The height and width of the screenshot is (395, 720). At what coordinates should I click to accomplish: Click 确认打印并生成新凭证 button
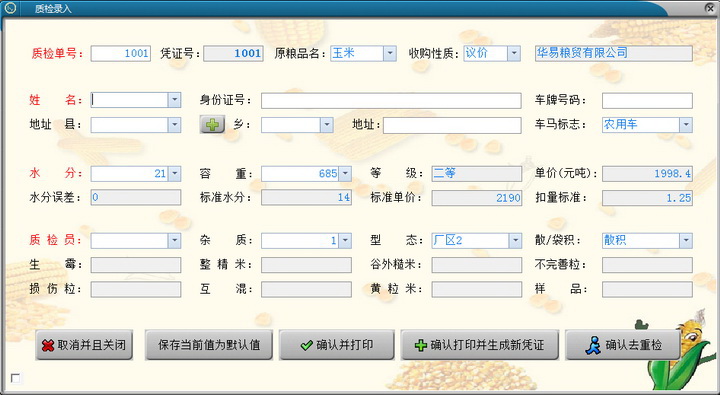(x=480, y=345)
